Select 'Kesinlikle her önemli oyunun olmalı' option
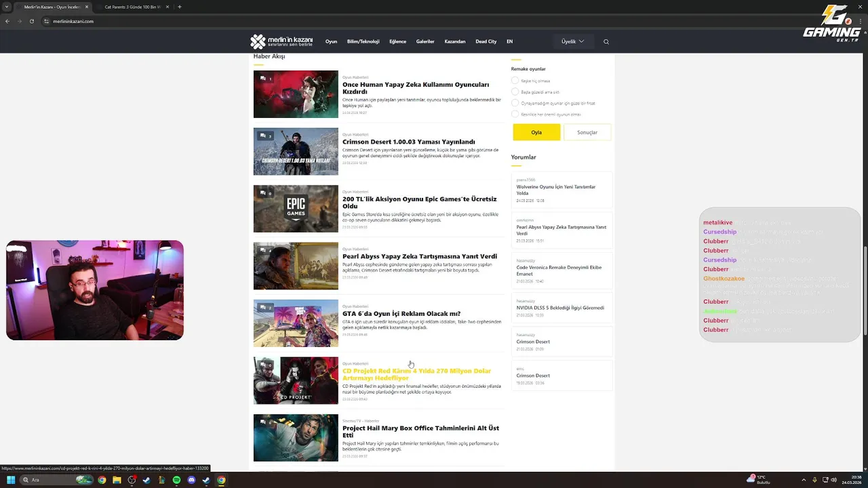Viewport: 868px width, 488px height. click(515, 114)
